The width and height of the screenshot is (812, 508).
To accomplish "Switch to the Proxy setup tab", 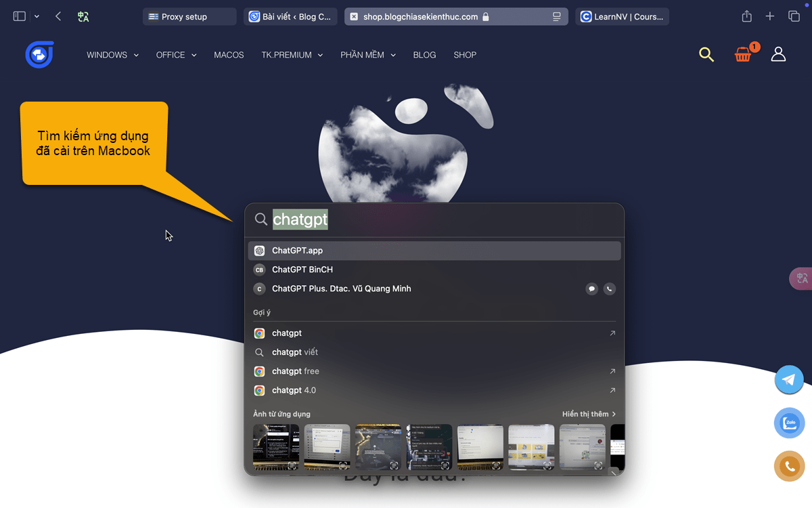I will (x=189, y=17).
